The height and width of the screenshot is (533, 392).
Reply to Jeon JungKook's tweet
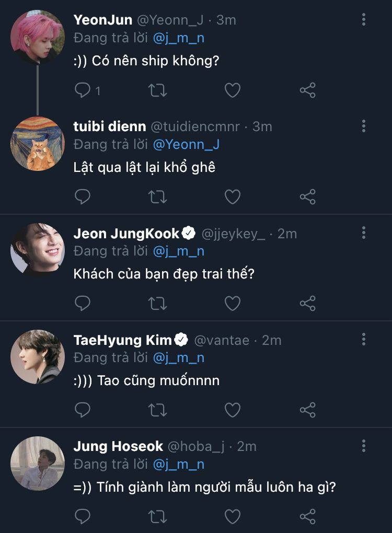(x=83, y=303)
